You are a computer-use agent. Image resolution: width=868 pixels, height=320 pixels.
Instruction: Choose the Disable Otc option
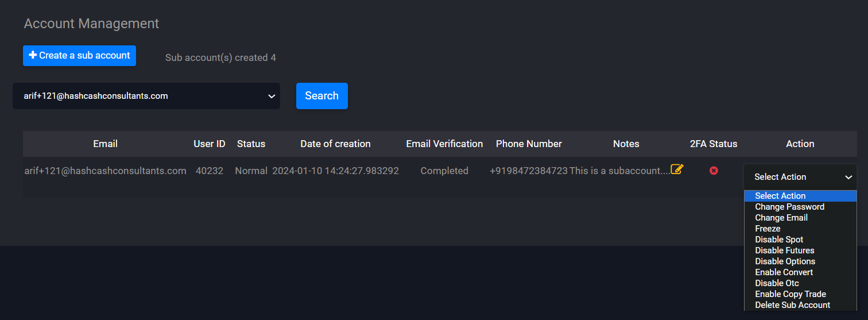click(777, 283)
